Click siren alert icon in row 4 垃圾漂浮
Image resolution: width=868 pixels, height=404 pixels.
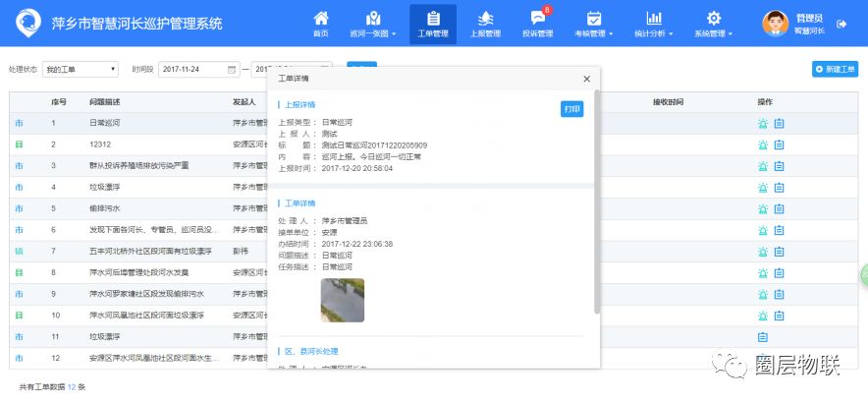(763, 188)
